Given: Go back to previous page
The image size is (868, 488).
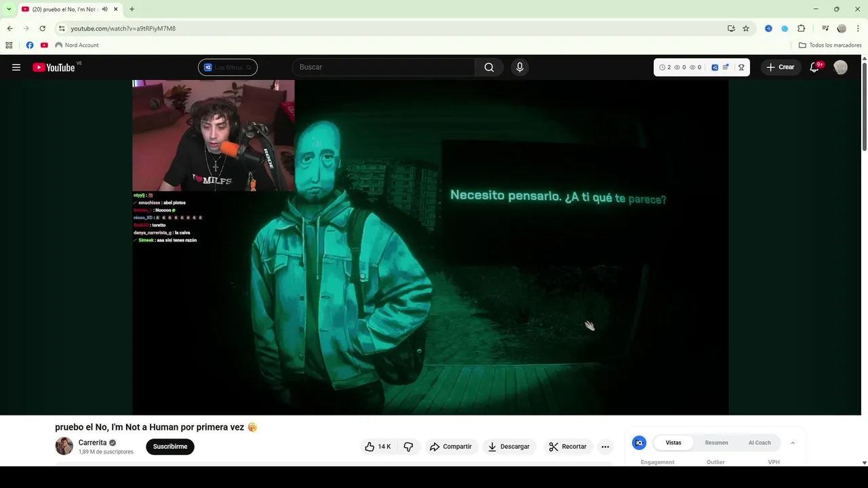Looking at the screenshot, I should (x=9, y=28).
